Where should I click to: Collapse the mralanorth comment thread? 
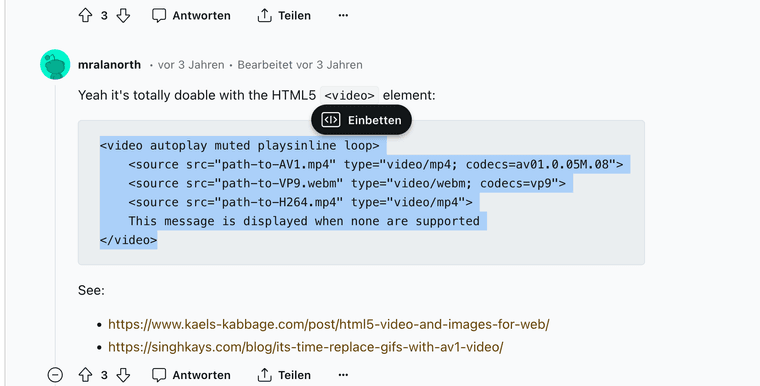click(55, 375)
